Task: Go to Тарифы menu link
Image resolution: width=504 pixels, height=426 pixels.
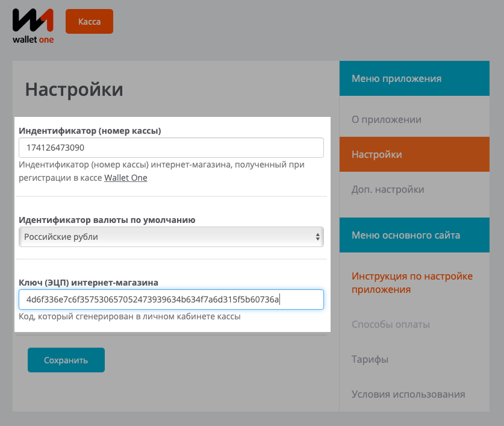Action: tap(370, 359)
